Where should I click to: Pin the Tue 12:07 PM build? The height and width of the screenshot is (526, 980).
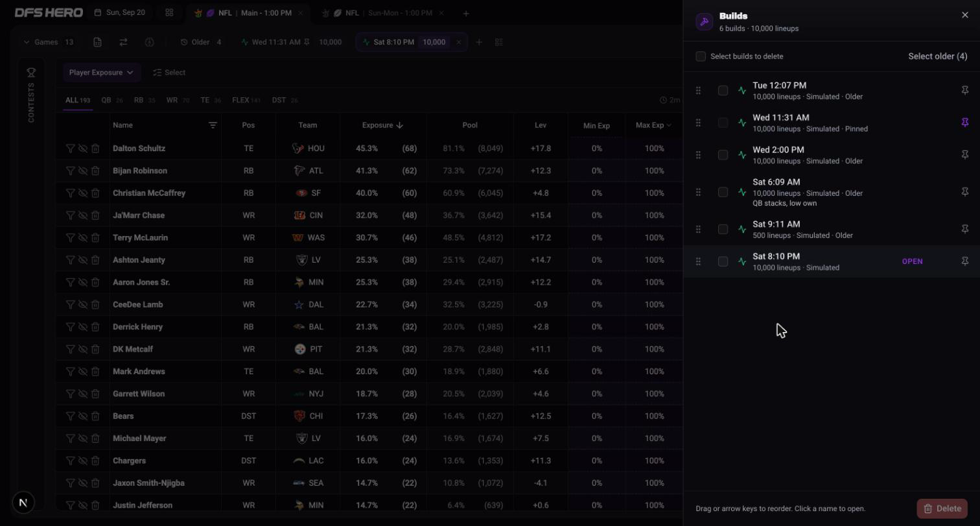[964, 91]
